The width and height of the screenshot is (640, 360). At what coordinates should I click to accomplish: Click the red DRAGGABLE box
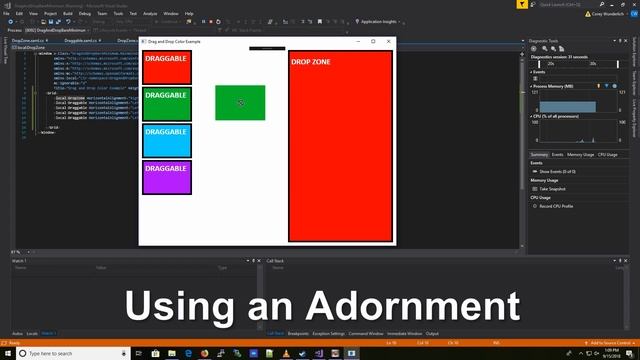167,67
